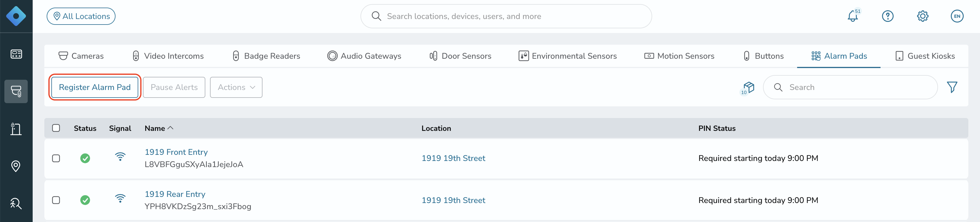Click the Verkada diamond logo
The width and height of the screenshot is (980, 222).
click(16, 16)
